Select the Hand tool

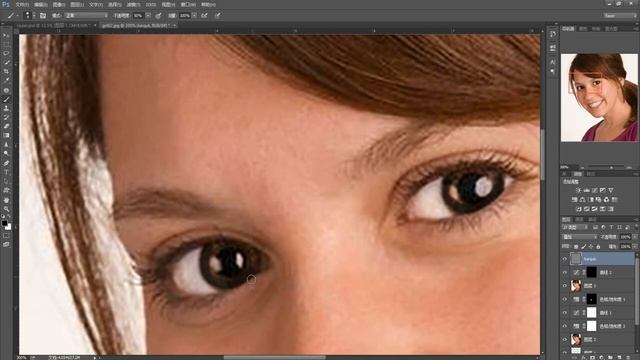pos(6,200)
